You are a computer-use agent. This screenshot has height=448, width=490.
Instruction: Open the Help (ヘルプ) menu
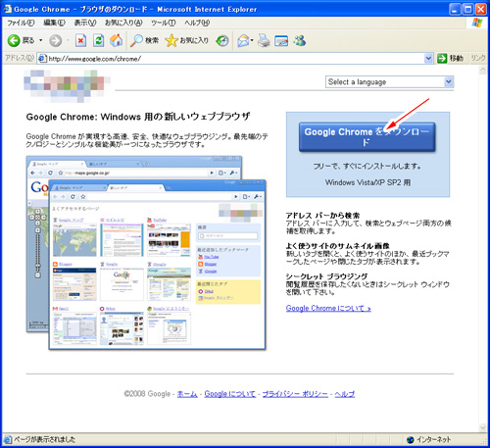[197, 23]
